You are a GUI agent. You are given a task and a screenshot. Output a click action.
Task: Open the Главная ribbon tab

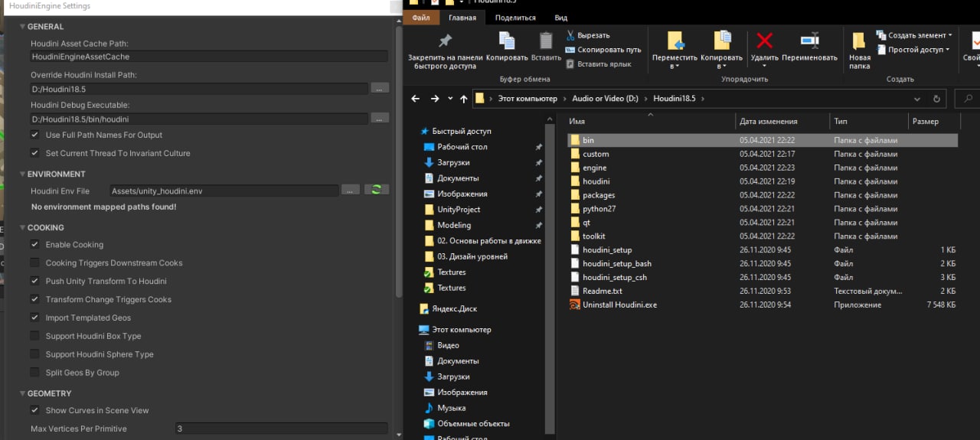click(x=462, y=18)
